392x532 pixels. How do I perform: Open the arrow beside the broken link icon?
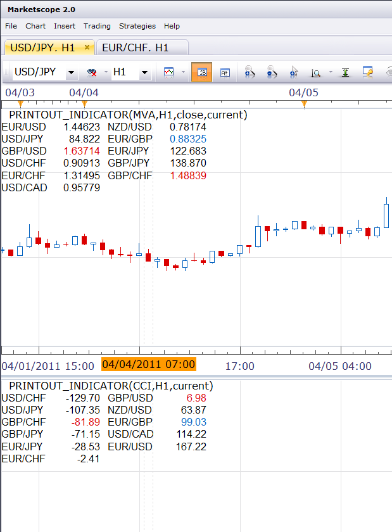(x=106, y=72)
